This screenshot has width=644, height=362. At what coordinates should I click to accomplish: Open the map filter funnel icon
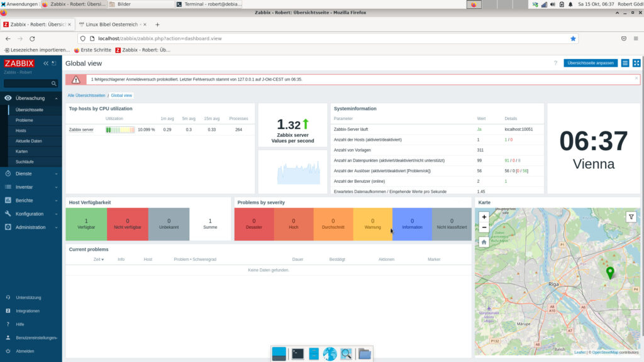[x=631, y=217]
